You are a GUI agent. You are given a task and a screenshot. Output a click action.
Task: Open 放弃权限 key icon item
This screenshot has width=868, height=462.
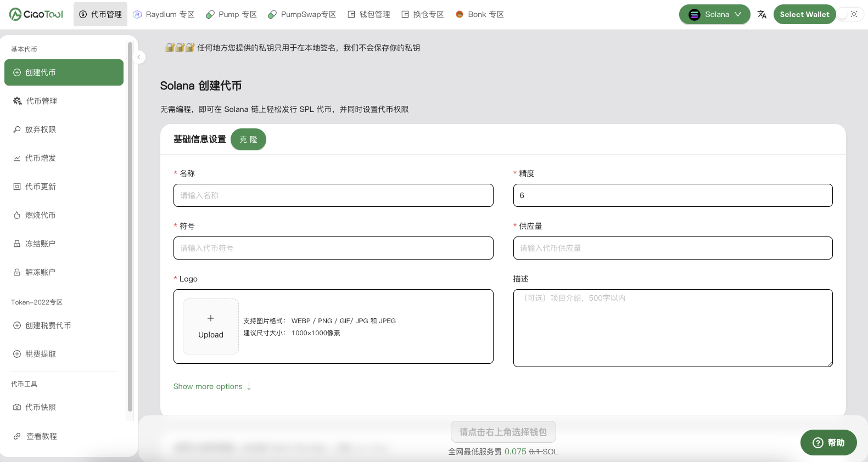coord(41,129)
